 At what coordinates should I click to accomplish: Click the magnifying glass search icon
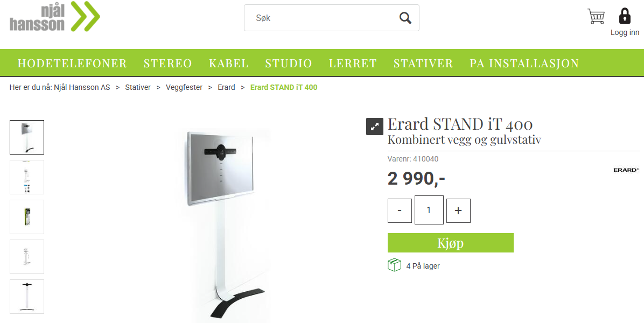[x=405, y=18]
